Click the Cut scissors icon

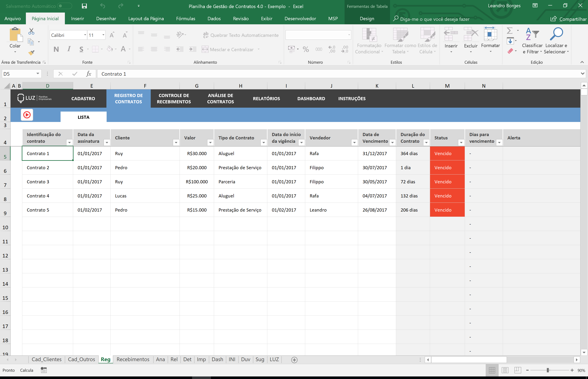pyautogui.click(x=31, y=31)
